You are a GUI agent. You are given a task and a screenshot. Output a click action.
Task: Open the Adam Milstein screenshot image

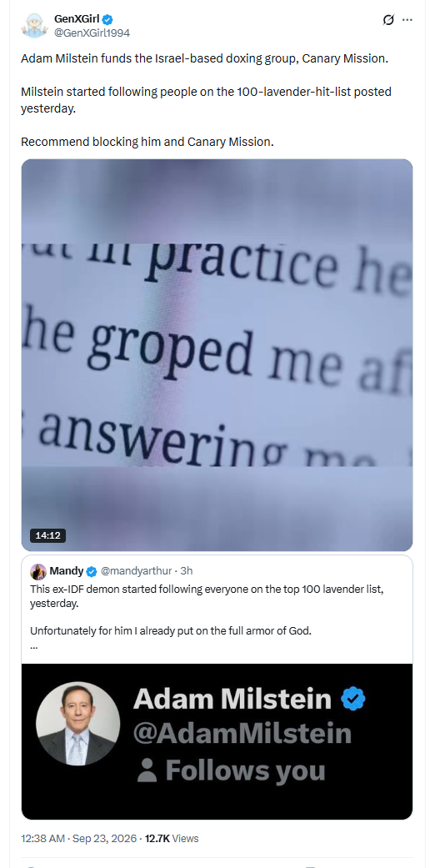[x=217, y=741]
